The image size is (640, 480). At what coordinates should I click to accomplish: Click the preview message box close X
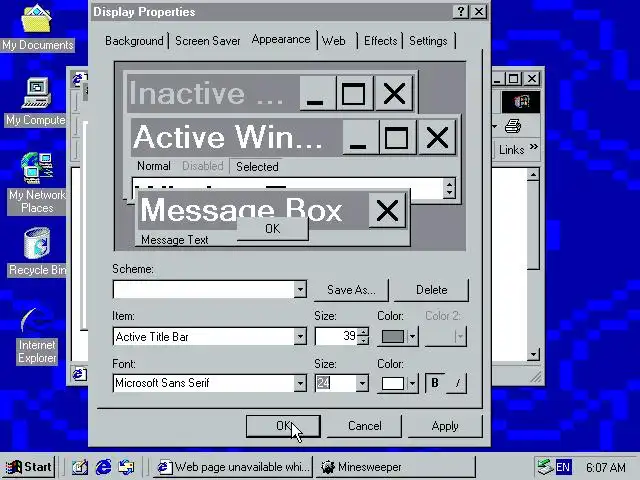pyautogui.click(x=387, y=211)
